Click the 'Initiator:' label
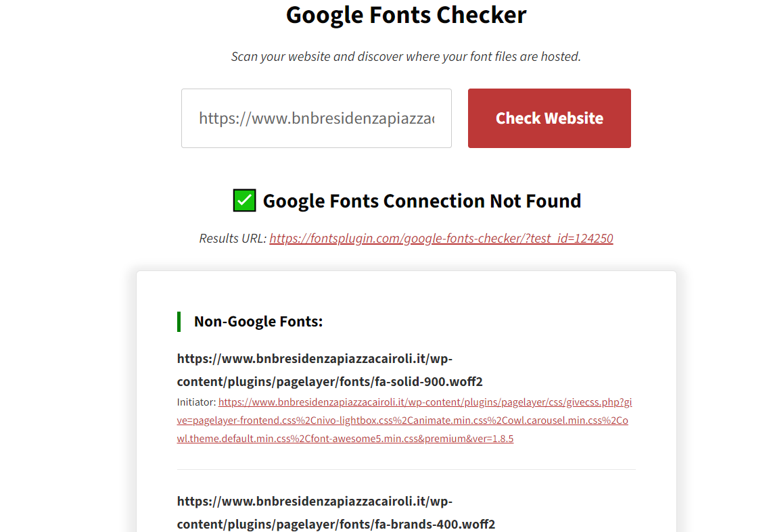767x532 pixels. click(x=196, y=402)
